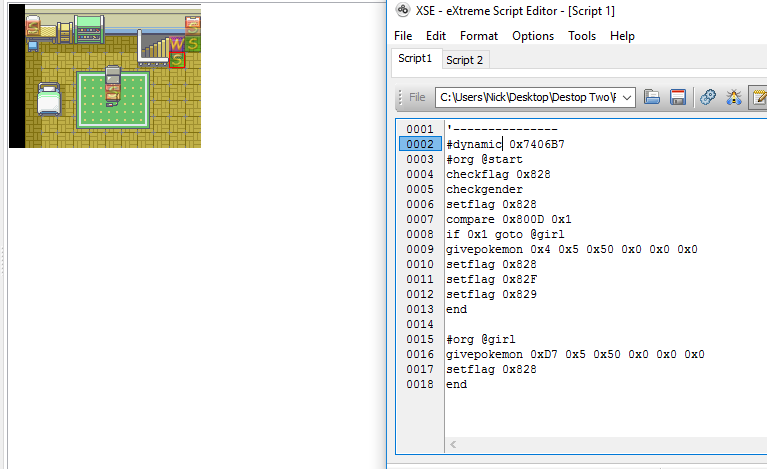
Task: Click the horizontal scrollbar left arrow
Action: pos(453,444)
